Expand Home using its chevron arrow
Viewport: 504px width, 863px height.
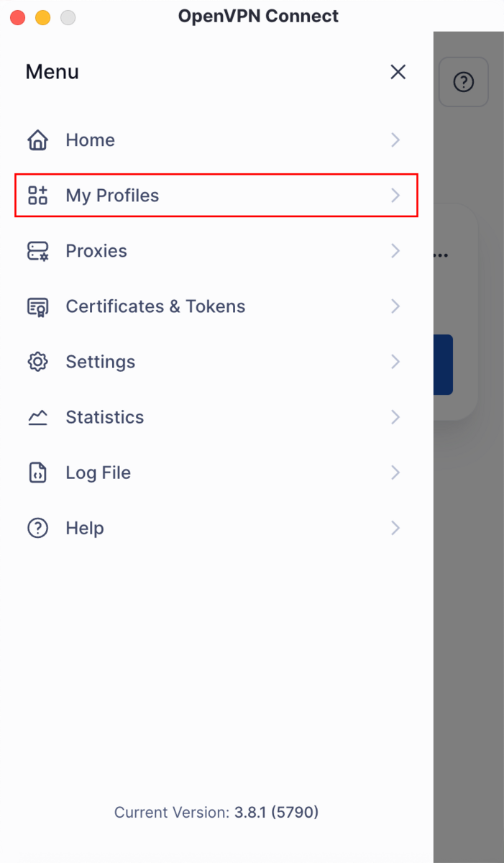pos(395,140)
